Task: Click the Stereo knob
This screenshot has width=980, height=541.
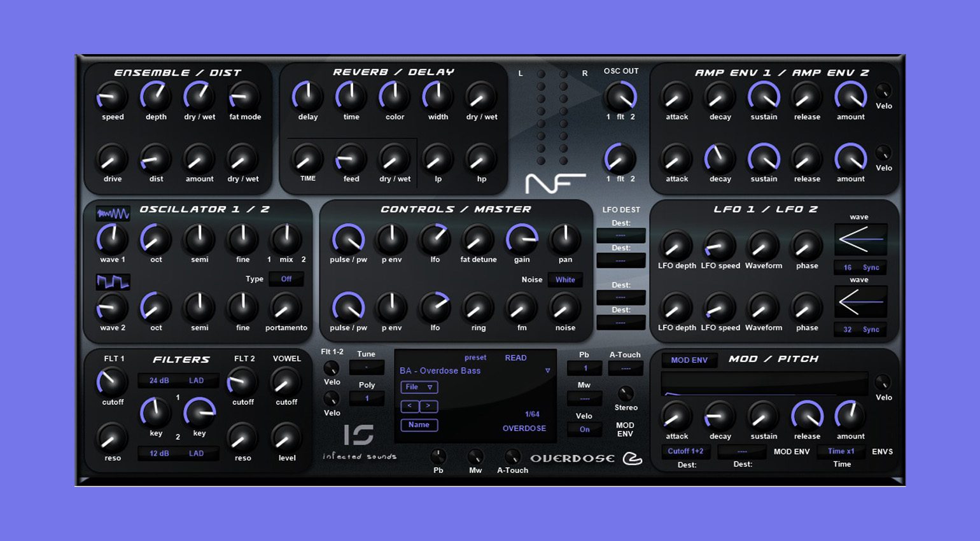Action: (626, 393)
